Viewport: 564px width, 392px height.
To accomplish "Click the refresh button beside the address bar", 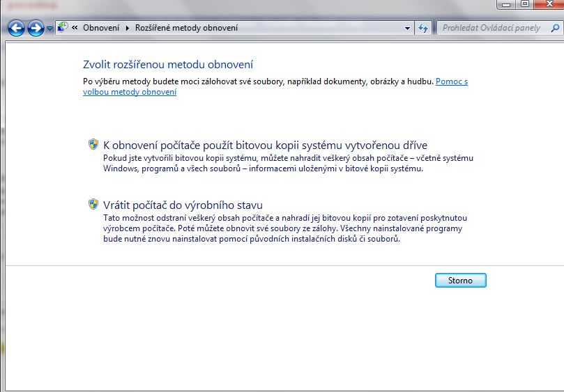I will point(423,28).
